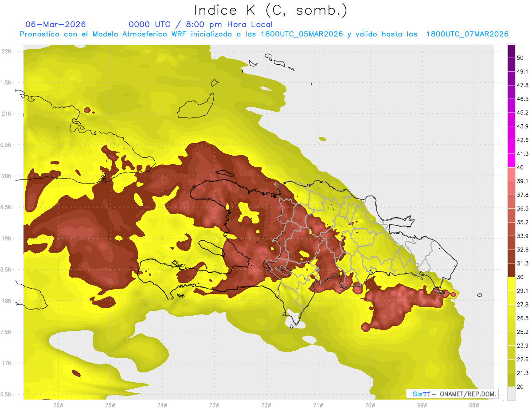
Task: Click the legend value "46.5"
Action: click(523, 99)
